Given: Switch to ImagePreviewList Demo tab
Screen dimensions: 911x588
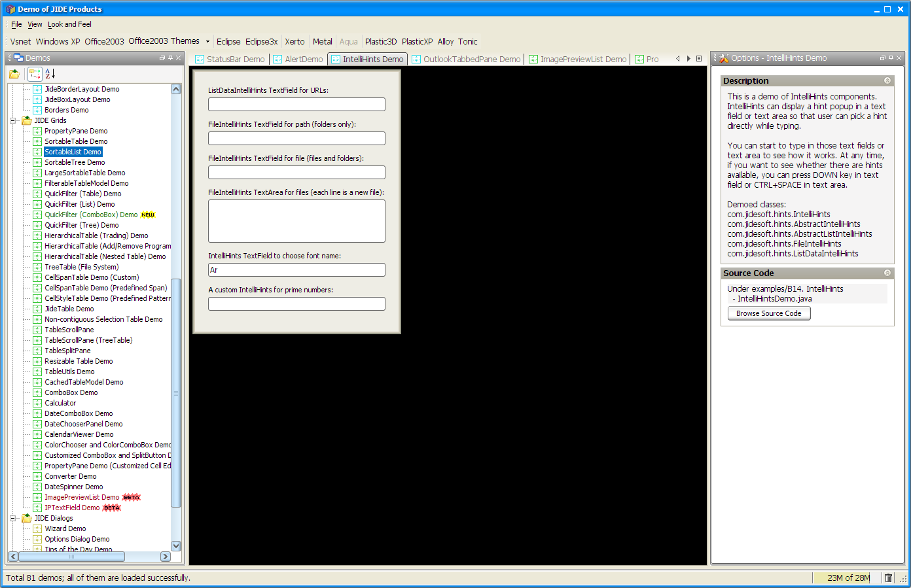Looking at the screenshot, I should click(x=578, y=59).
